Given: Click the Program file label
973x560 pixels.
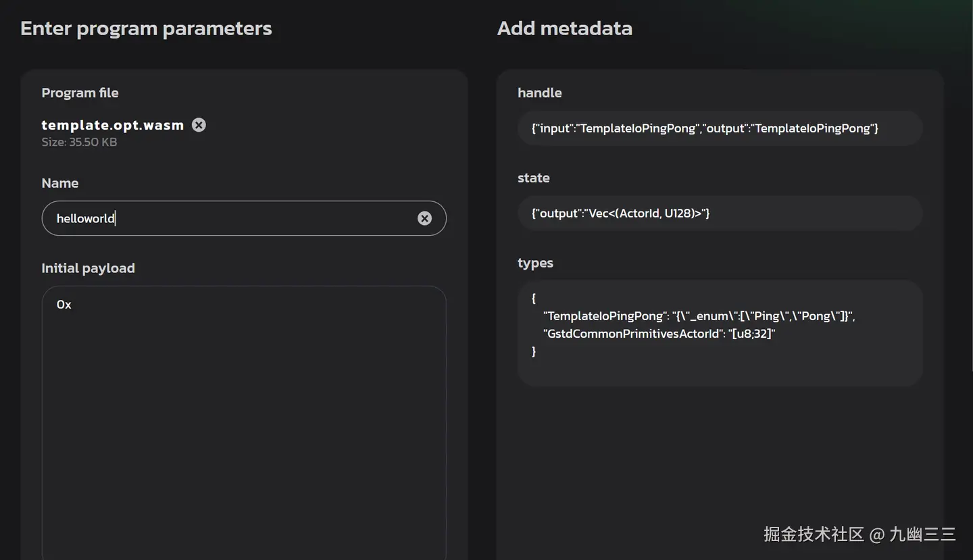Looking at the screenshot, I should point(80,93).
